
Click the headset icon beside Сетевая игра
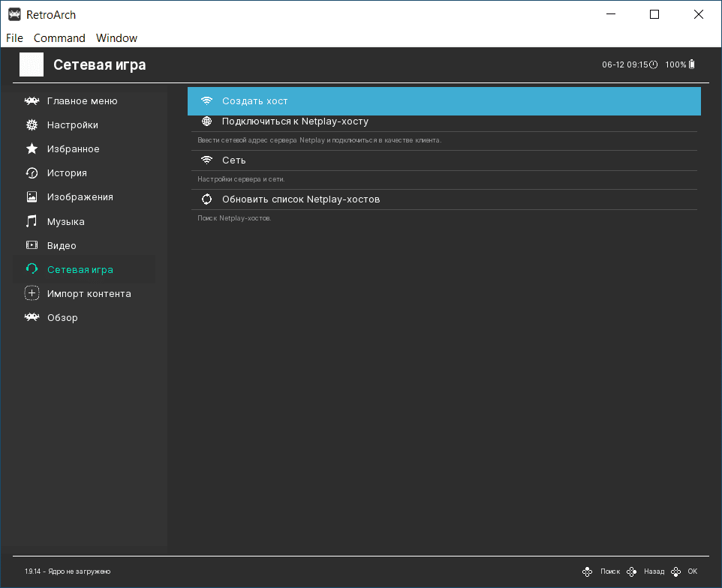[x=32, y=269]
